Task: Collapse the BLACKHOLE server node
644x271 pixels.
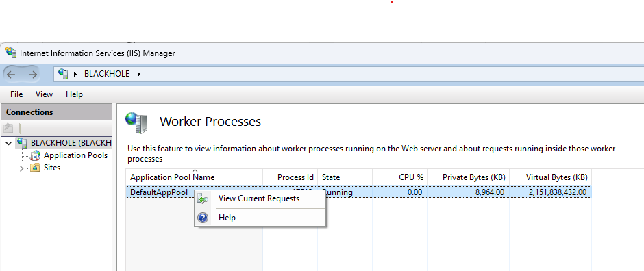Action: 9,143
